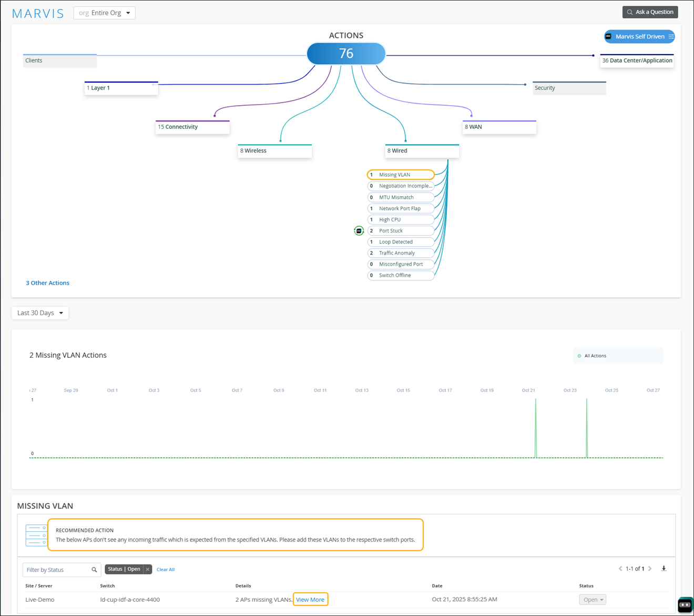Go to the next page of results
This screenshot has height=616, width=694.
point(650,569)
